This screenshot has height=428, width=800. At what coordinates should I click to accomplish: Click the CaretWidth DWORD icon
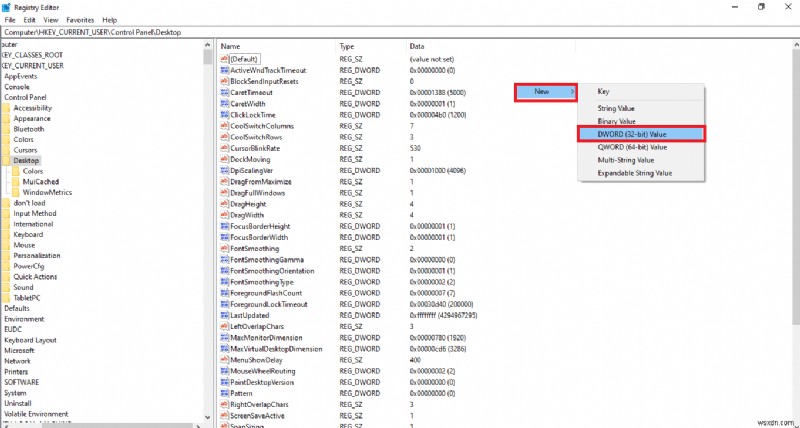(224, 104)
